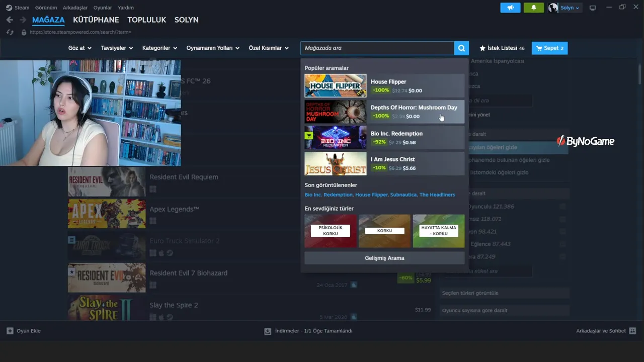The width and height of the screenshot is (644, 362).
Task: Click the Steam logo menu
Action: tap(9, 8)
